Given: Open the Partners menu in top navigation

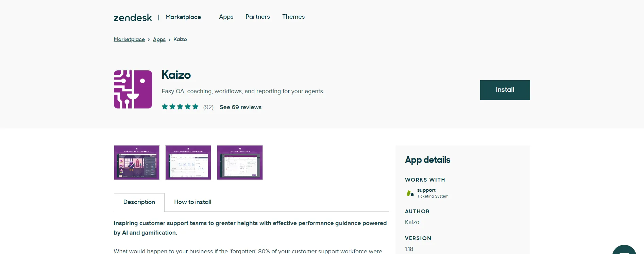Looking at the screenshot, I should tap(257, 17).
